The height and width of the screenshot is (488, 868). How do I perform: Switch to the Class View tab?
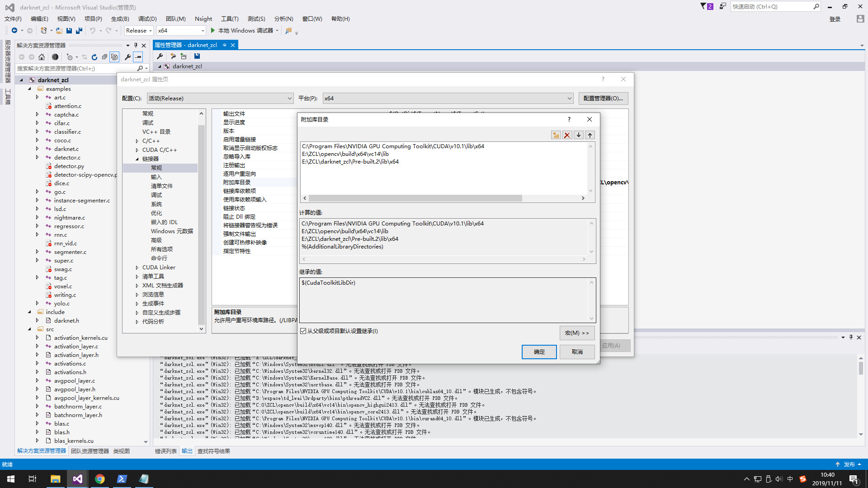[122, 451]
